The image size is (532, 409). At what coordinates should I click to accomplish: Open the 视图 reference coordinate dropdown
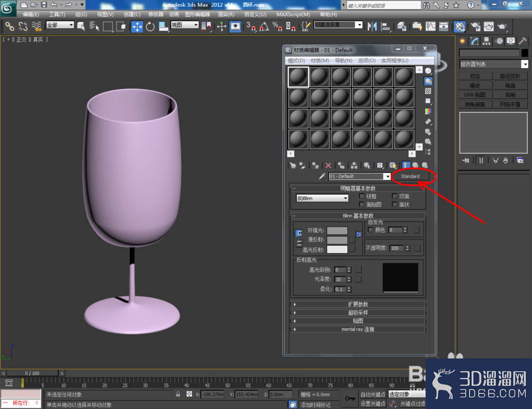pos(185,25)
